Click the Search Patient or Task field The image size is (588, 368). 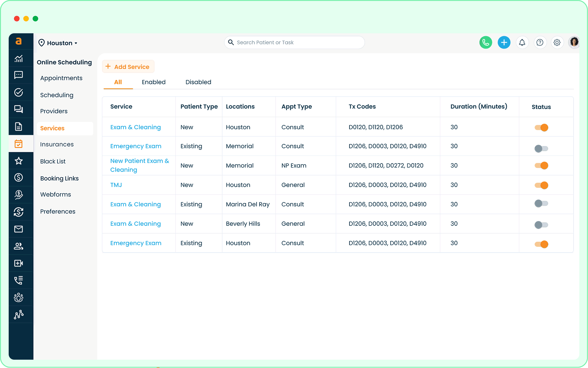[x=294, y=42]
